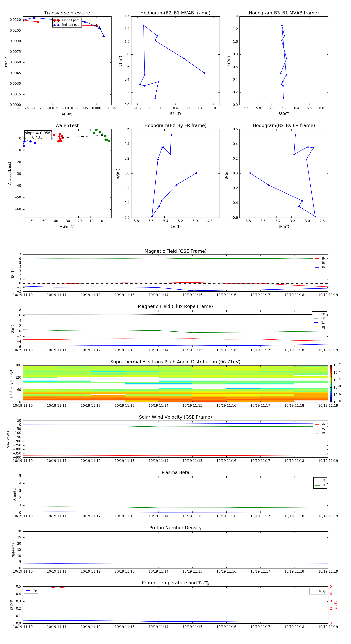The width and height of the screenshot is (351, 644).
Task: Click the β entry in Plasma Beta legend
Action: [x=320, y=486]
